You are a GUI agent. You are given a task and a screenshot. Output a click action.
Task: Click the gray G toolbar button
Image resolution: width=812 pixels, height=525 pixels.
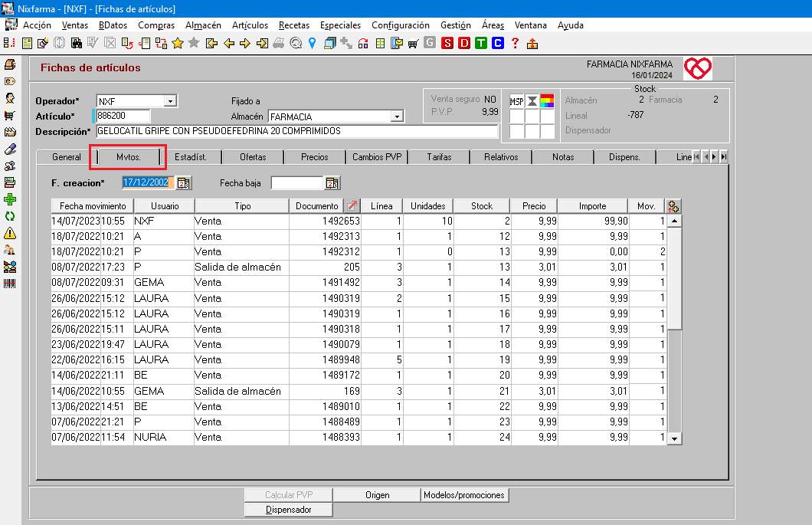pos(430,43)
